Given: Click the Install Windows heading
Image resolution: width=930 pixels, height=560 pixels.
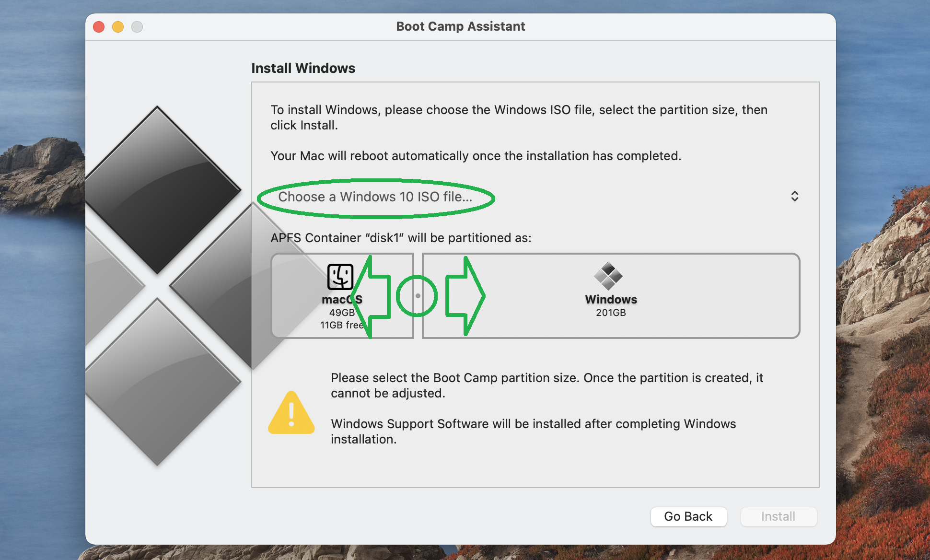Looking at the screenshot, I should pos(303,68).
